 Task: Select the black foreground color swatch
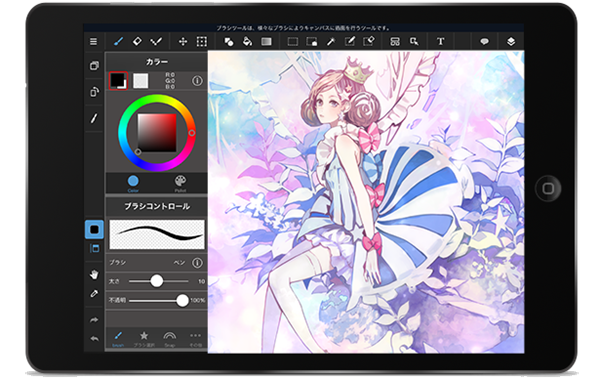coord(118,81)
